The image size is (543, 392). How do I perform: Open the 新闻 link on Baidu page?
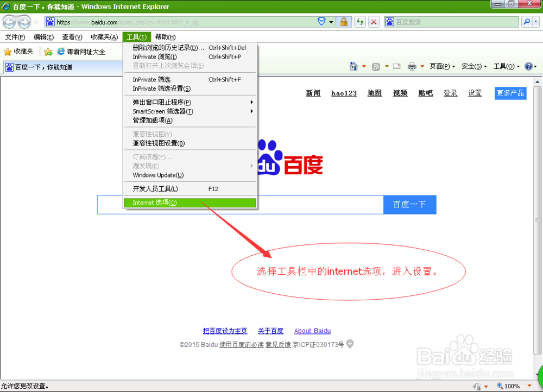click(x=313, y=93)
